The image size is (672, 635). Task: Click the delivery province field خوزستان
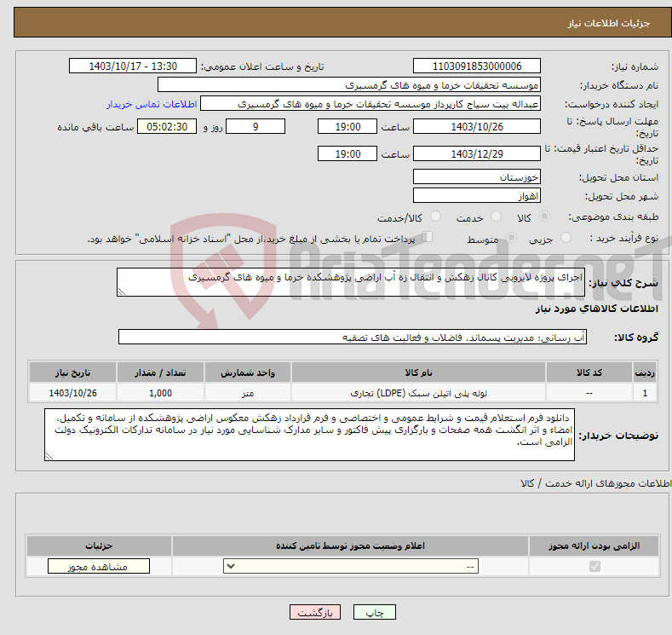point(477,176)
